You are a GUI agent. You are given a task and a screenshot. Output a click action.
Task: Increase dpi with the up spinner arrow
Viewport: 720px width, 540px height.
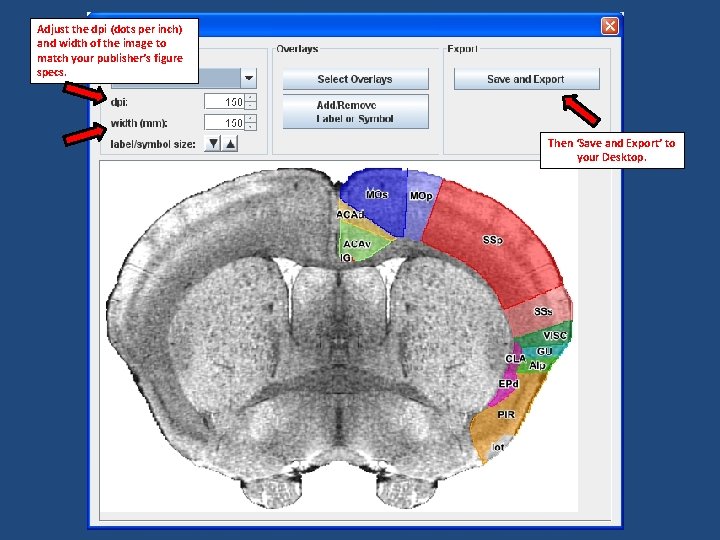click(251, 98)
